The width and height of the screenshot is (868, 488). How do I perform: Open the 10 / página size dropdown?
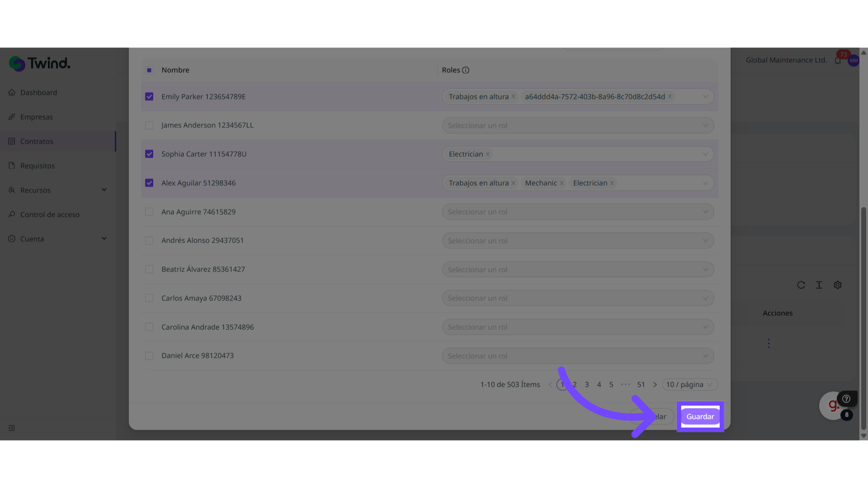[x=689, y=385]
